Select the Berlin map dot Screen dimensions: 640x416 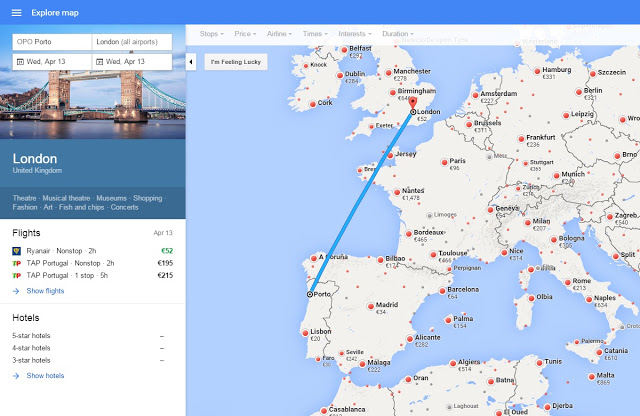coord(578,92)
